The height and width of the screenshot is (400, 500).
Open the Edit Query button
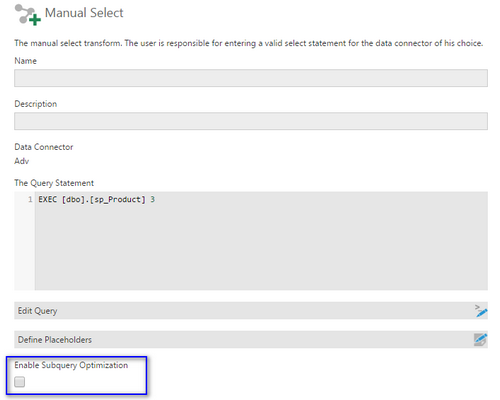coord(251,311)
